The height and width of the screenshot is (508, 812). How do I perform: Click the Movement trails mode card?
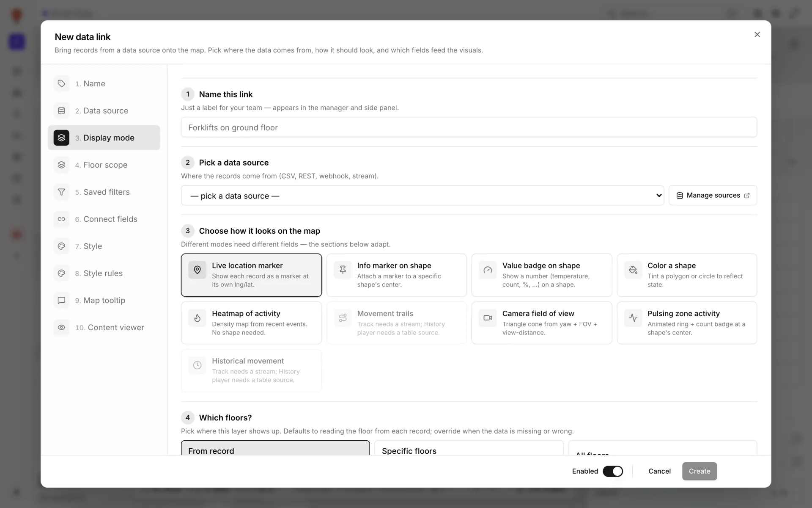(x=396, y=323)
